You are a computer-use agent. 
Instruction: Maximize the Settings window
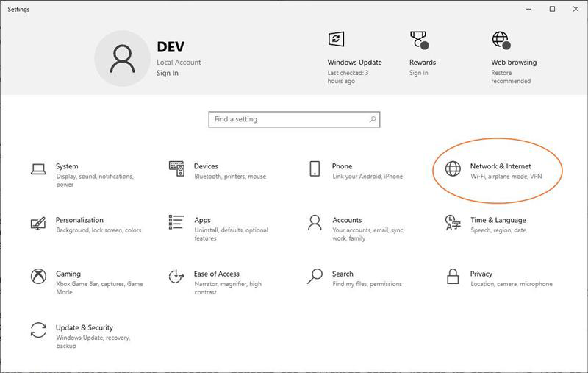point(552,9)
